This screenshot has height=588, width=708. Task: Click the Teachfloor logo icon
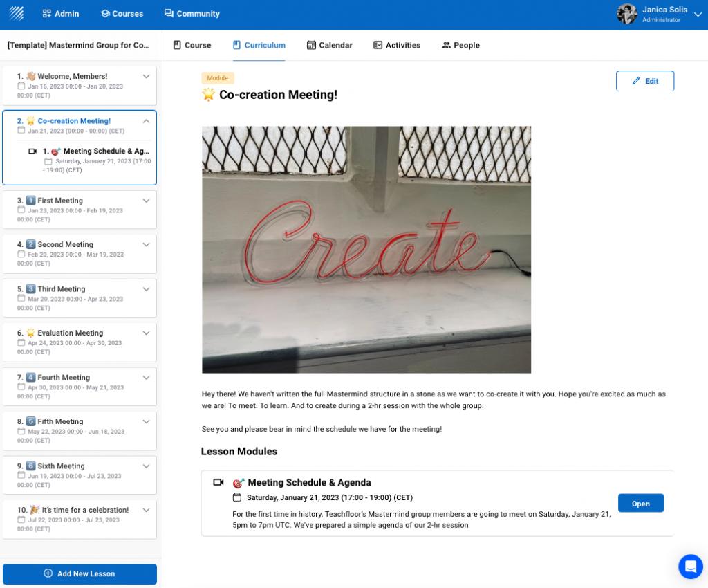click(x=17, y=14)
